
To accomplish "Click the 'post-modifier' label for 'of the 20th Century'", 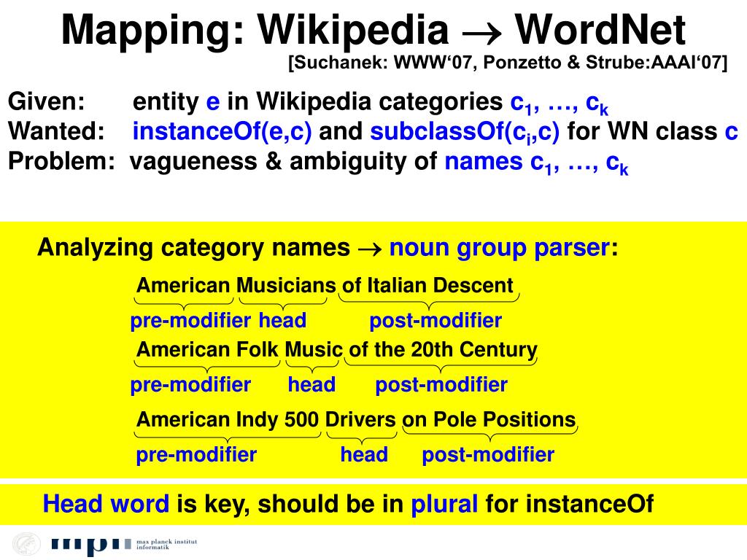I will [x=441, y=385].
